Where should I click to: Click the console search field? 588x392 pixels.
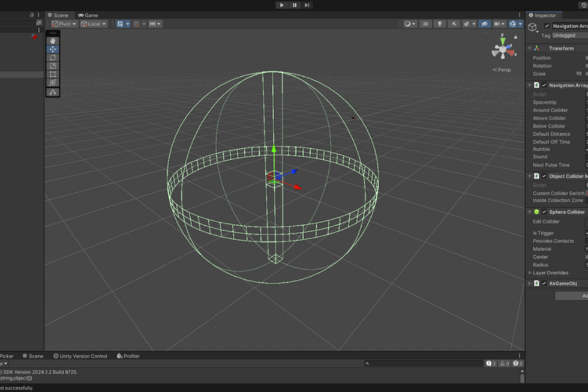[x=425, y=363]
